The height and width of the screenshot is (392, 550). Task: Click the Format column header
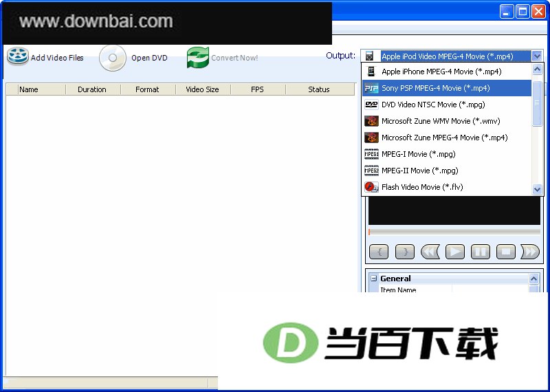147,89
